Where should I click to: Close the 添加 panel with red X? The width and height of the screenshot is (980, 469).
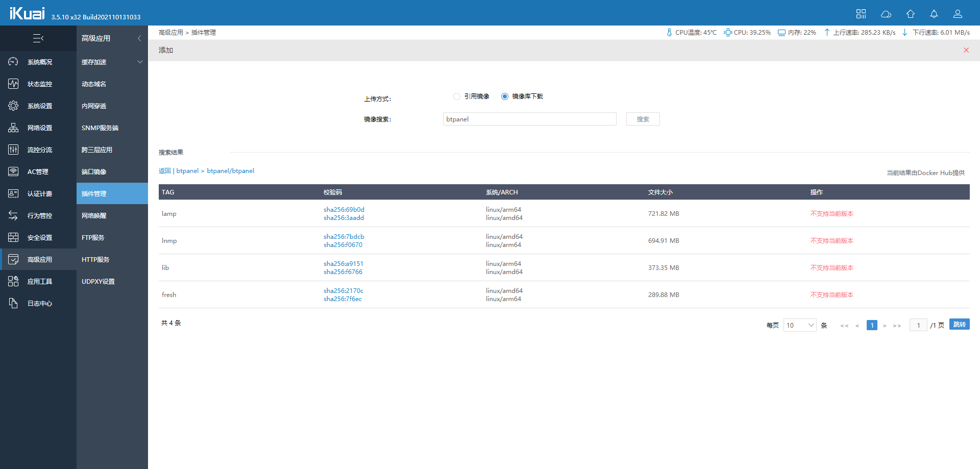(x=966, y=50)
